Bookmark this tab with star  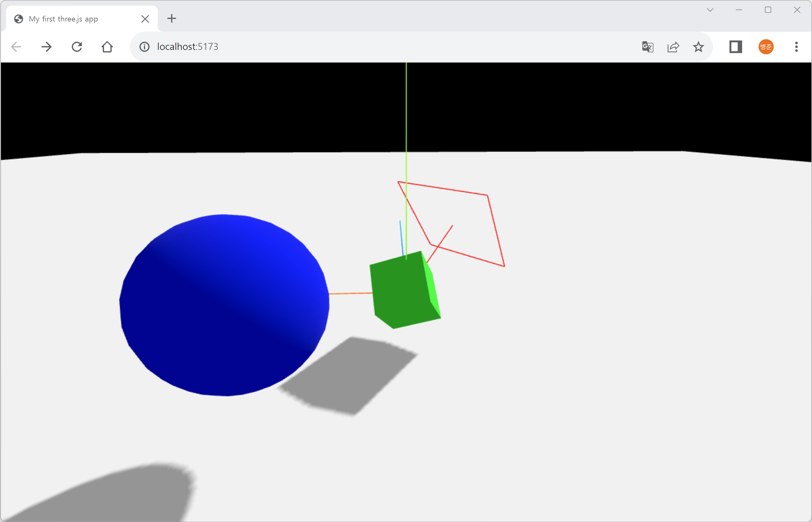point(698,47)
